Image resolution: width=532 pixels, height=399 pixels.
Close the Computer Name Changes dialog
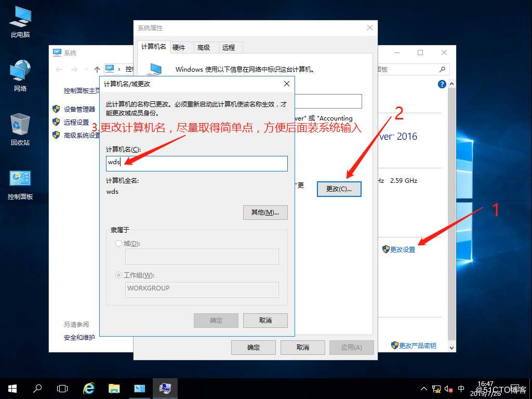coord(287,84)
